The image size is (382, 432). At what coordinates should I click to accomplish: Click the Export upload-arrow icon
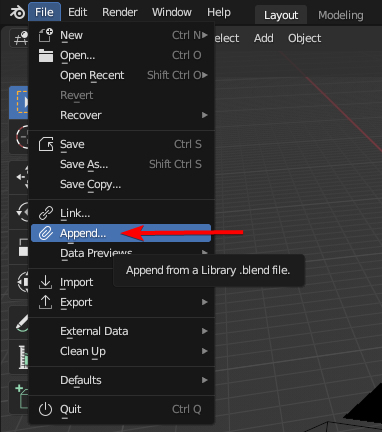[x=46, y=302]
